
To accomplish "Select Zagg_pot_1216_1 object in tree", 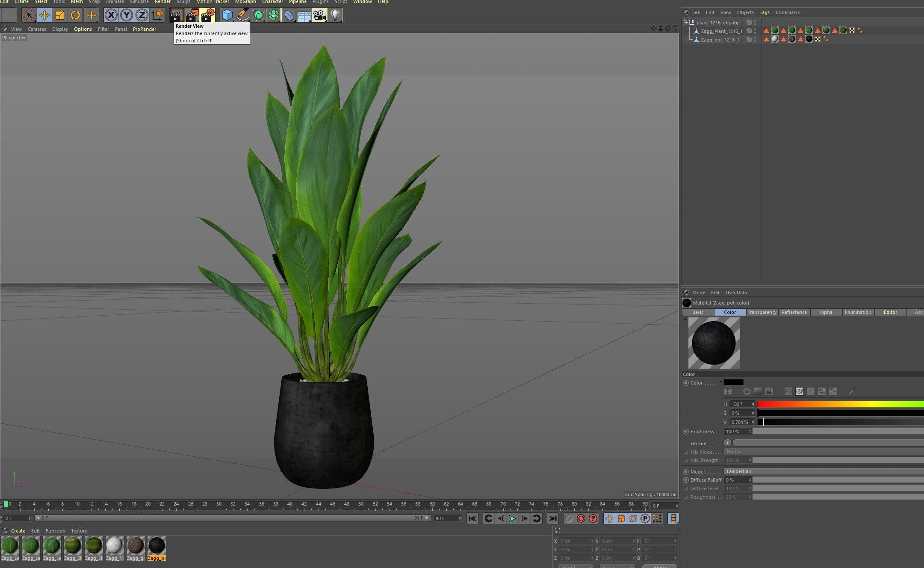I will click(720, 40).
